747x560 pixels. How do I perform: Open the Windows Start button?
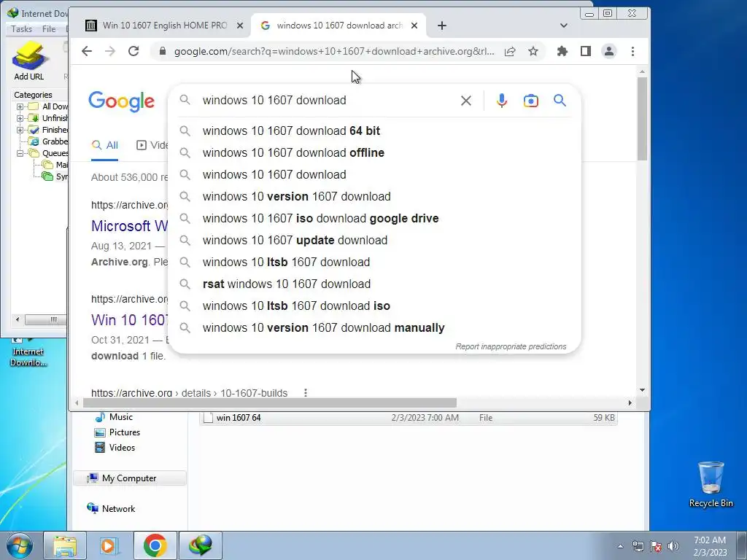click(19, 545)
